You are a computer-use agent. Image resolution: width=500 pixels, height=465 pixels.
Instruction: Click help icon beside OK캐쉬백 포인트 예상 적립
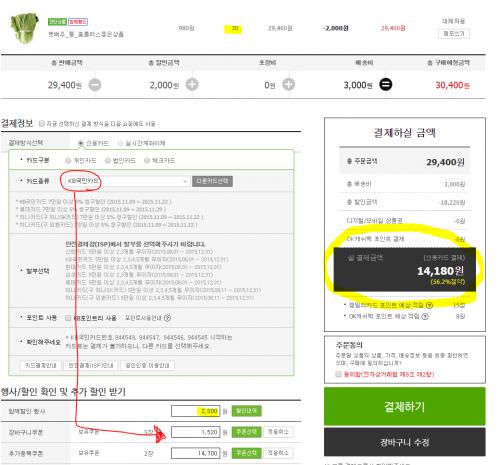425,316
